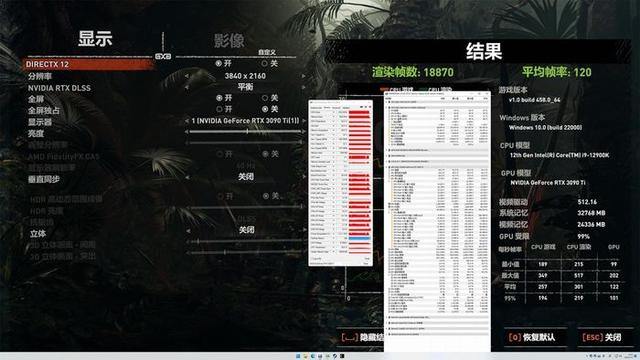This screenshot has width=640, height=360.
Task: Open the Graphics Card tab in GPU-Z
Action: (316, 108)
